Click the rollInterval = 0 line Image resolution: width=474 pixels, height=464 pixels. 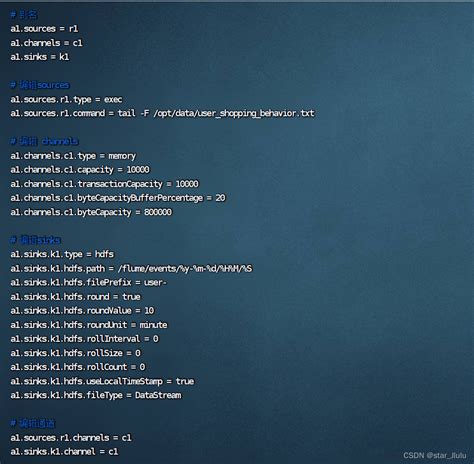pyautogui.click(x=84, y=339)
